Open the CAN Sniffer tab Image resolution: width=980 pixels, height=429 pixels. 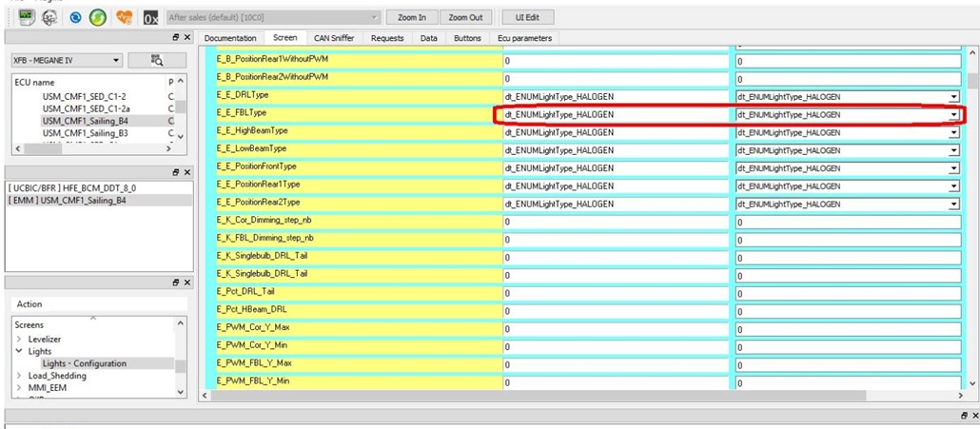click(x=334, y=38)
